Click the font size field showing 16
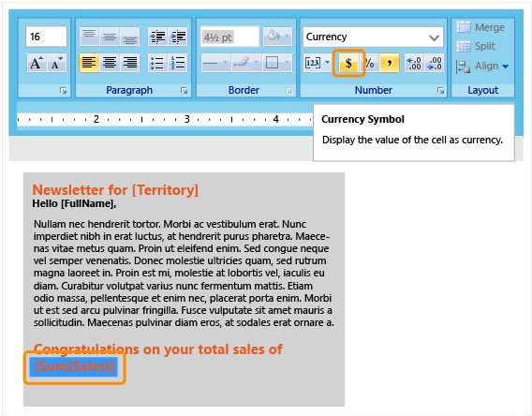 46,37
